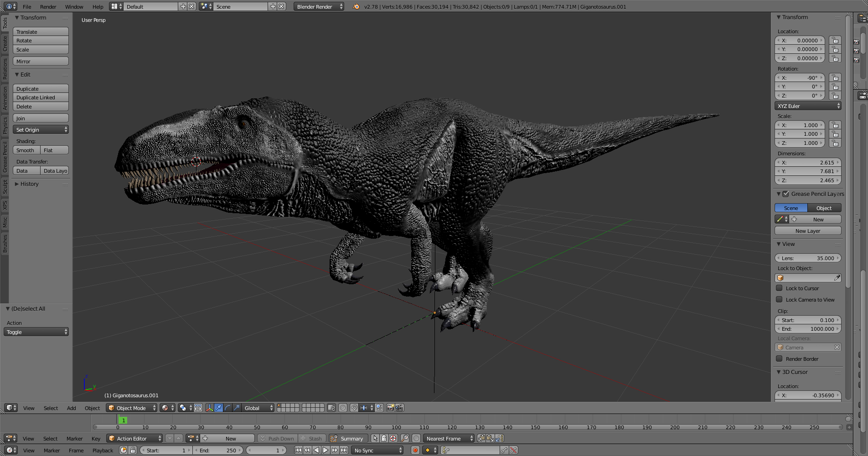The height and width of the screenshot is (456, 868).
Task: Open the XYZ Euler rotation mode dropdown
Action: click(808, 106)
